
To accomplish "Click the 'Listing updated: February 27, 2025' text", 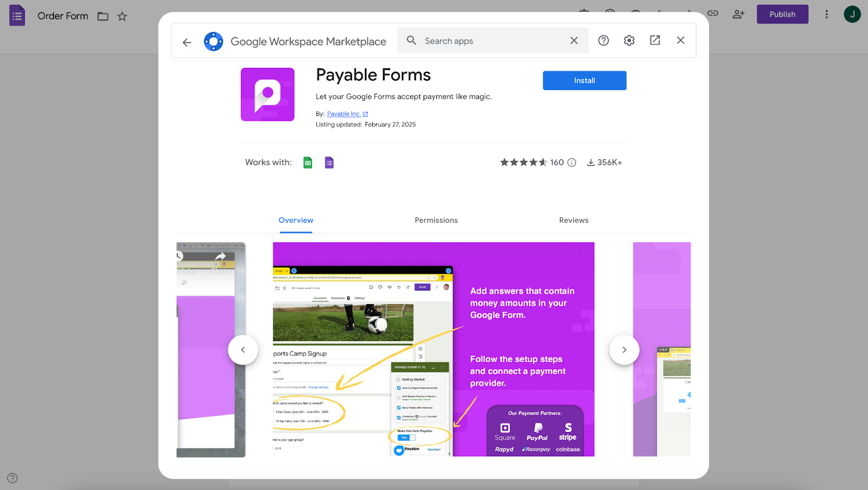I will tap(366, 125).
